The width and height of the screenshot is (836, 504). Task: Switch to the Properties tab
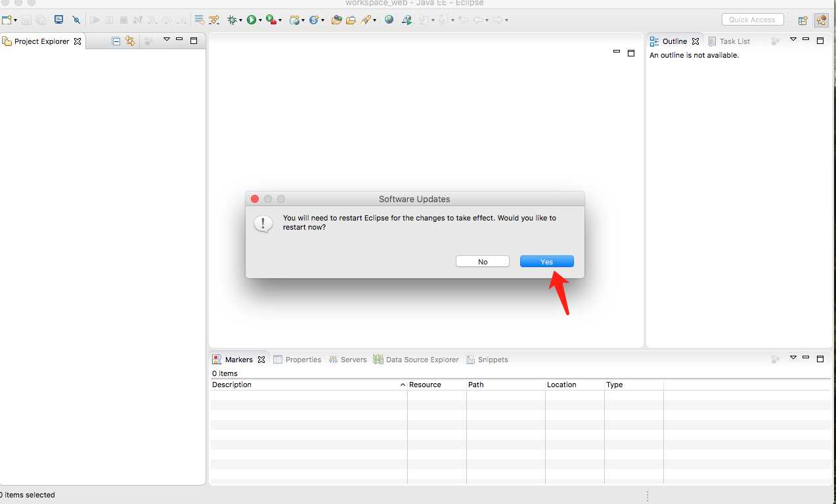pyautogui.click(x=297, y=360)
